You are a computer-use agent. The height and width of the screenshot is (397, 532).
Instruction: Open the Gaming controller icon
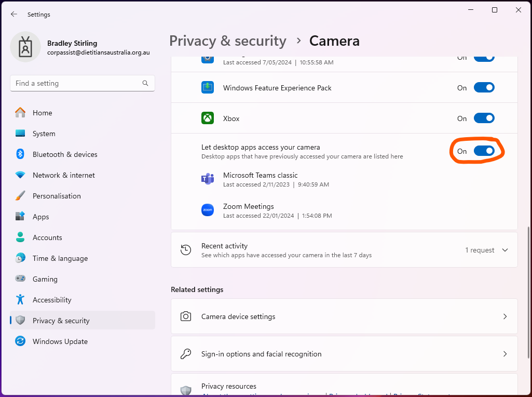pyautogui.click(x=20, y=279)
